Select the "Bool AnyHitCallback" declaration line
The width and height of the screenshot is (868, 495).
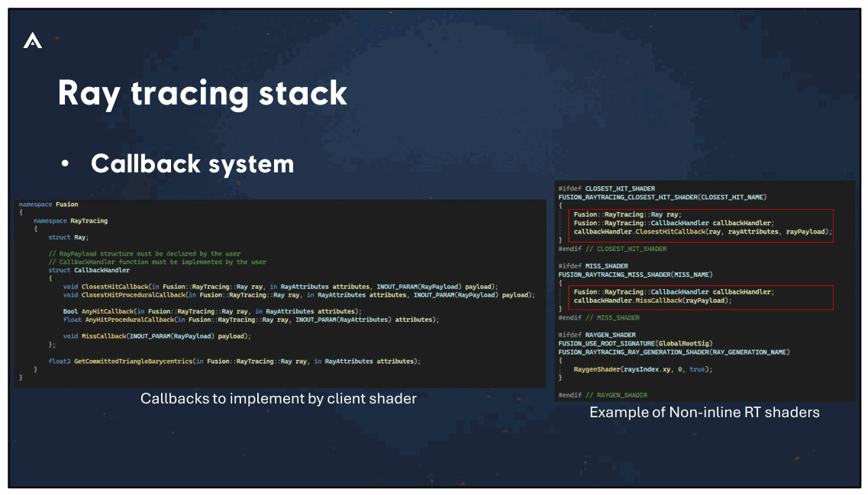(212, 311)
